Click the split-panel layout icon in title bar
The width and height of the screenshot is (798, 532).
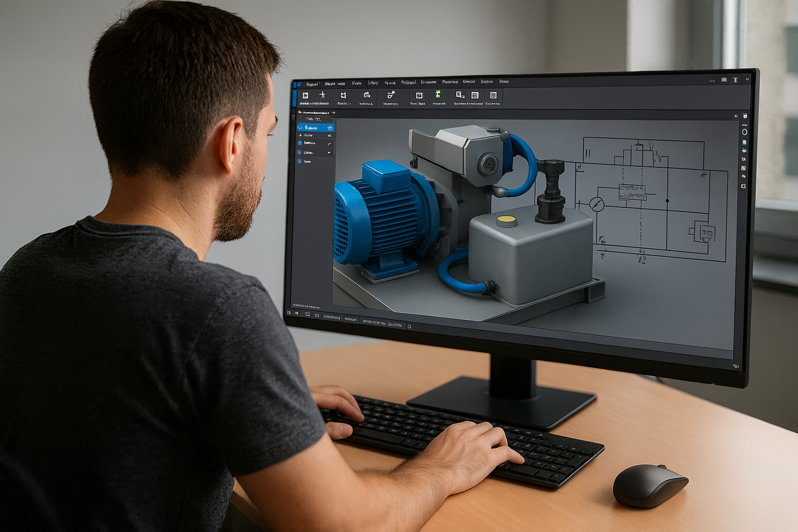pos(735,80)
